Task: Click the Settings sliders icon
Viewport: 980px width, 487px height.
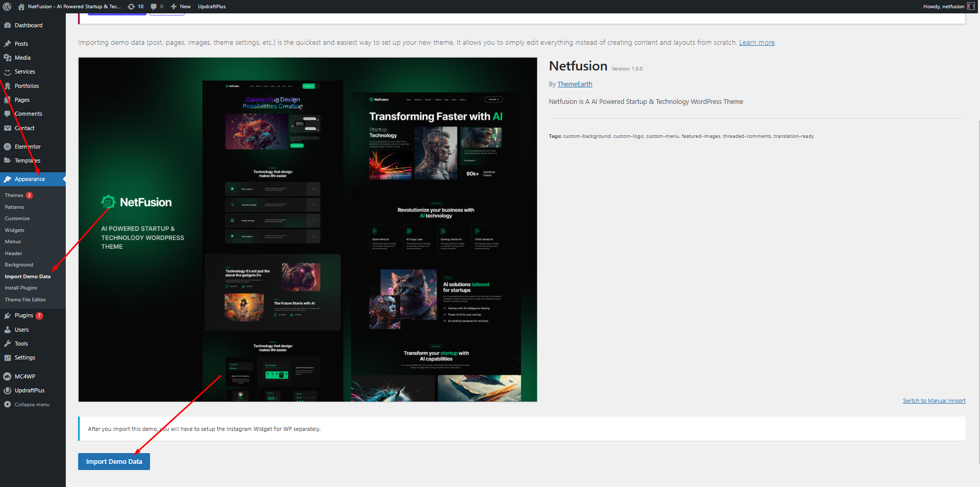Action: point(7,358)
